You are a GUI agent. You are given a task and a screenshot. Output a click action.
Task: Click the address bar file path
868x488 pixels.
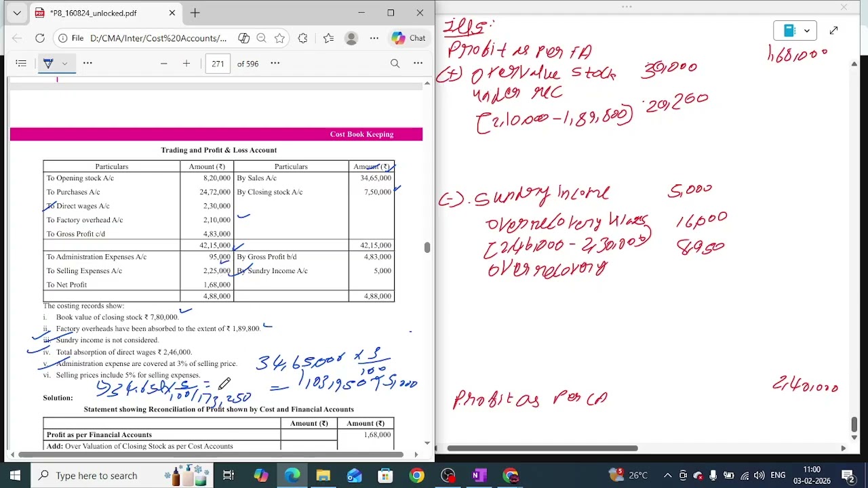pyautogui.click(x=158, y=38)
